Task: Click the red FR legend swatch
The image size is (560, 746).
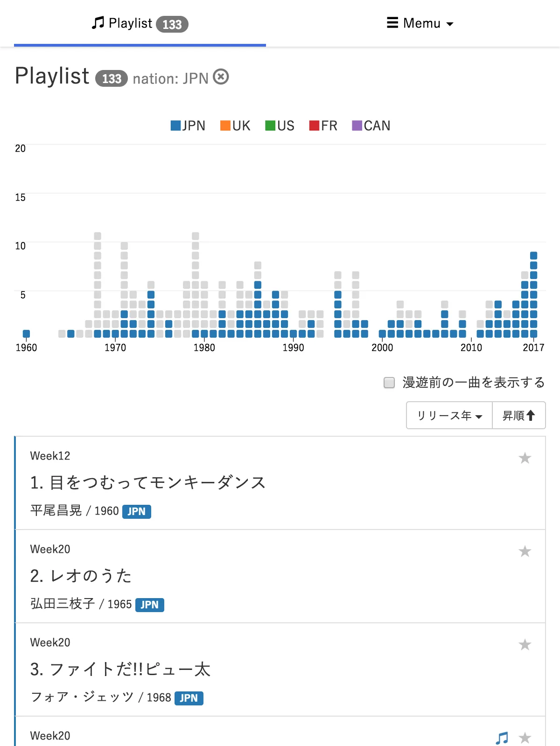Action: pyautogui.click(x=314, y=125)
